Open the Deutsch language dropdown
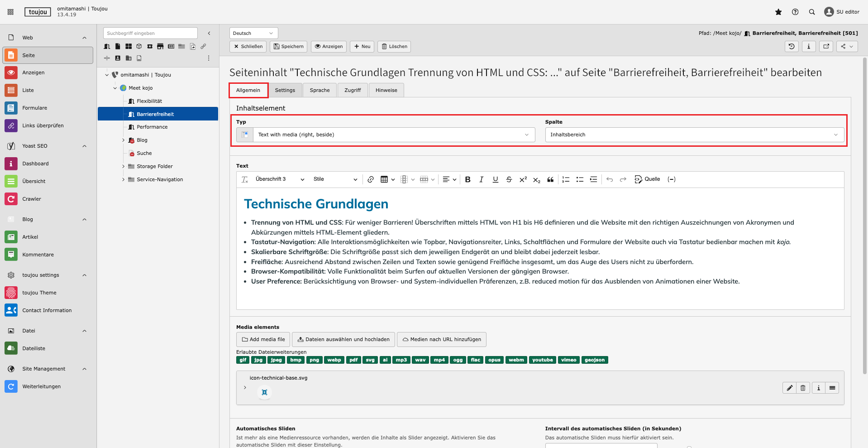This screenshot has height=448, width=868. click(253, 33)
